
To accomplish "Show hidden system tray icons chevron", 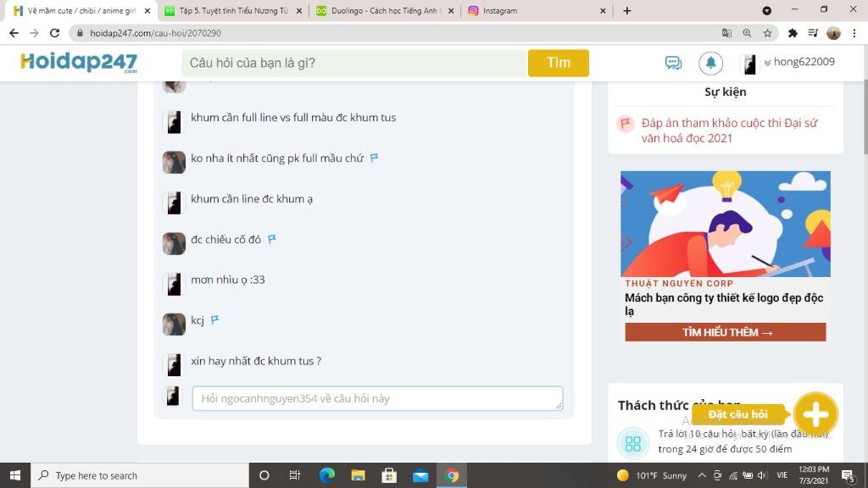I will point(702,475).
